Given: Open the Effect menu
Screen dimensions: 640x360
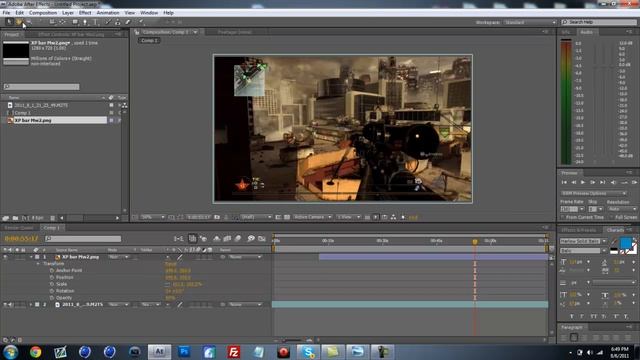Looking at the screenshot, I should click(x=85, y=13).
